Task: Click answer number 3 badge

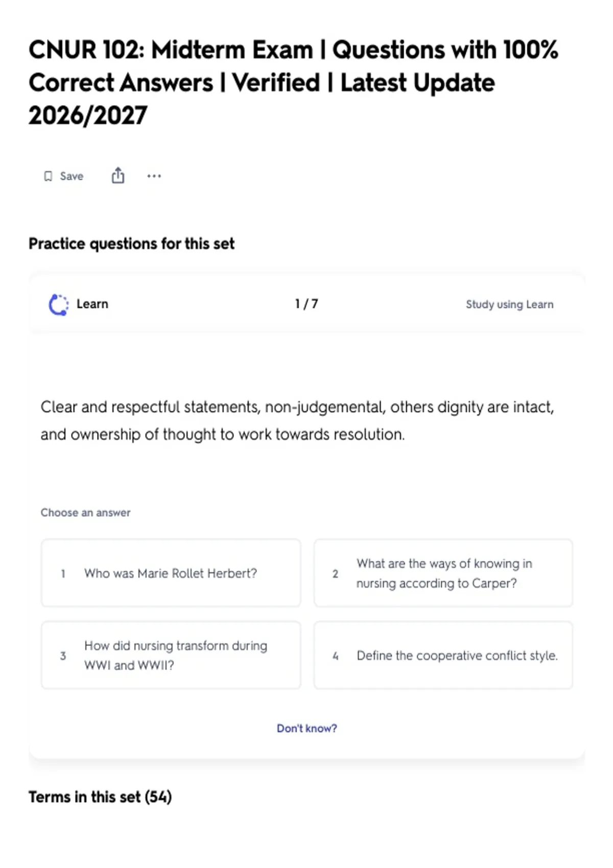Action: point(63,656)
